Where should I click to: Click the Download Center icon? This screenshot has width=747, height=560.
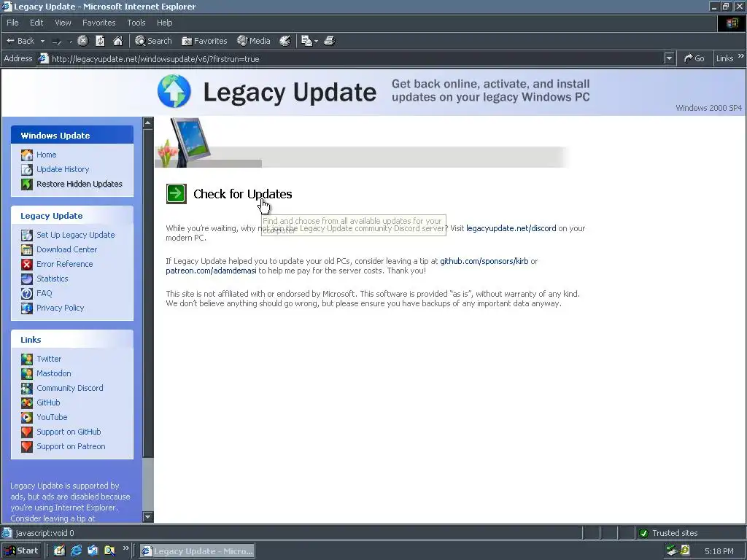[x=27, y=249]
